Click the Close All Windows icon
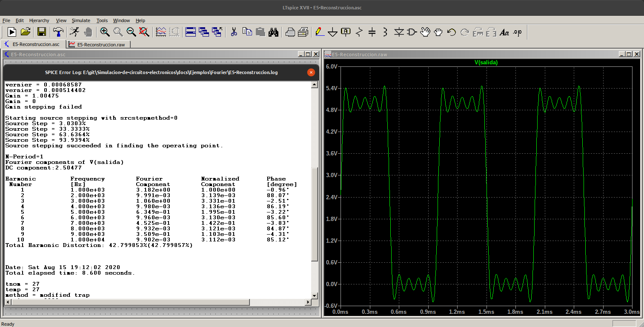 [x=217, y=32]
